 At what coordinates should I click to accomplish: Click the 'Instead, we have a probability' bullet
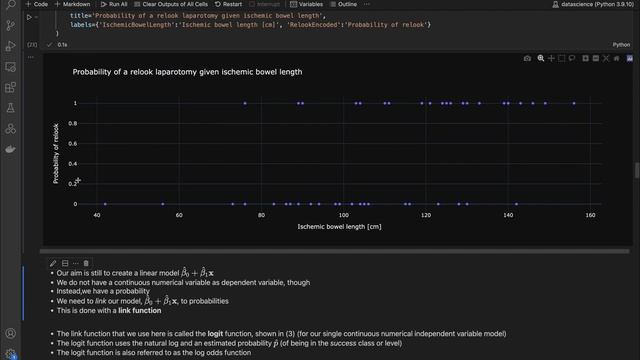click(x=103, y=291)
